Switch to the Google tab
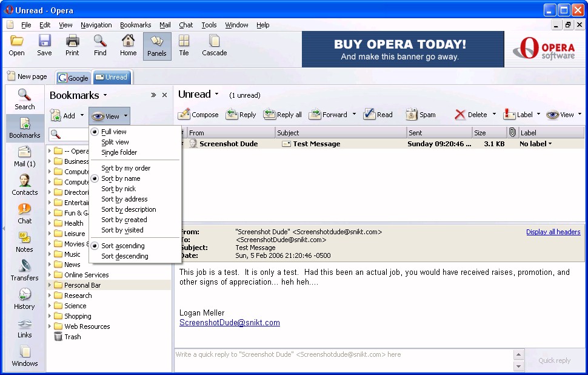The width and height of the screenshot is (588, 375). [73, 78]
